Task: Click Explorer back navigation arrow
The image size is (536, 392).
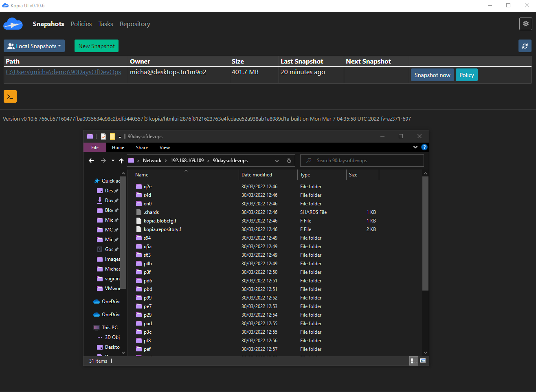Action: pos(91,161)
